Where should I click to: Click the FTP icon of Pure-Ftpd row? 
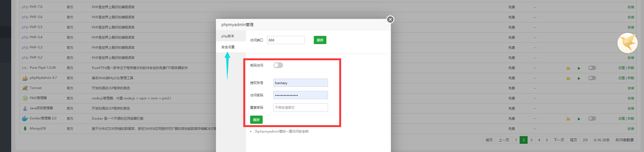(25, 68)
